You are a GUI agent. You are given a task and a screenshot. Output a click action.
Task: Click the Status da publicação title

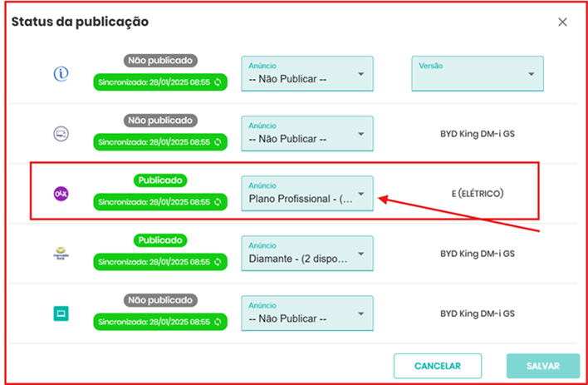(x=80, y=22)
